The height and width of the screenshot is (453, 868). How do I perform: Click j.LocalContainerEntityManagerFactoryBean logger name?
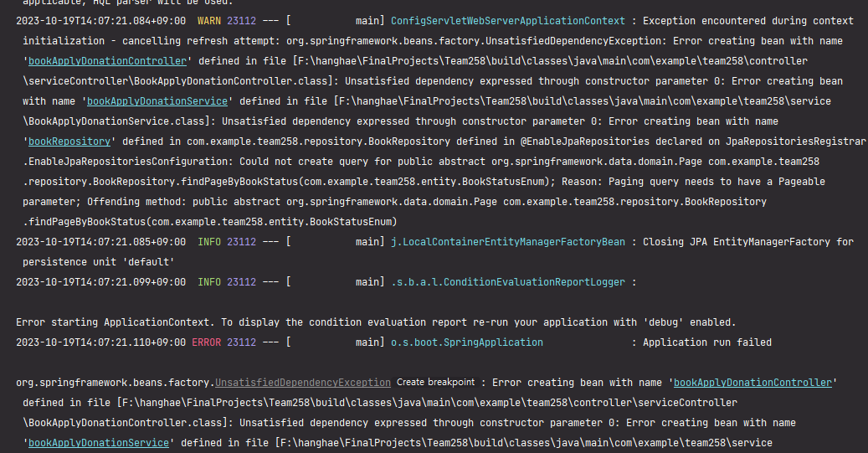click(x=508, y=242)
